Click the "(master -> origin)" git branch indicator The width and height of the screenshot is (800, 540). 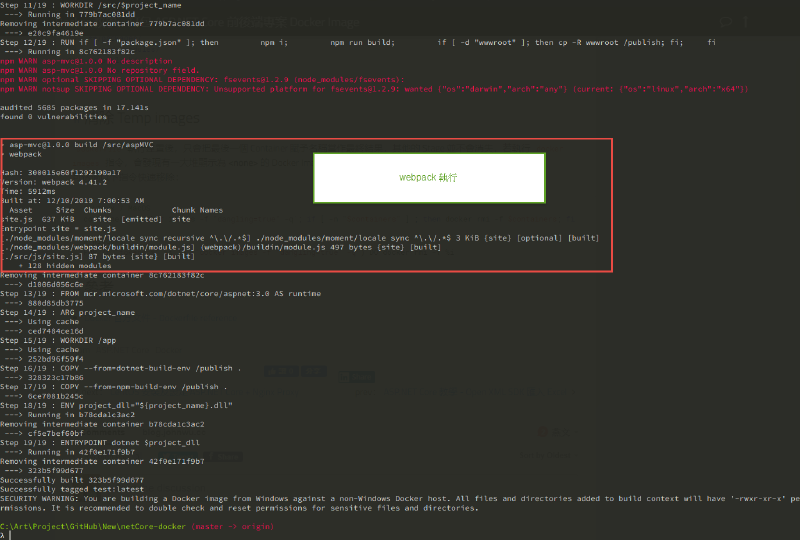point(234,525)
